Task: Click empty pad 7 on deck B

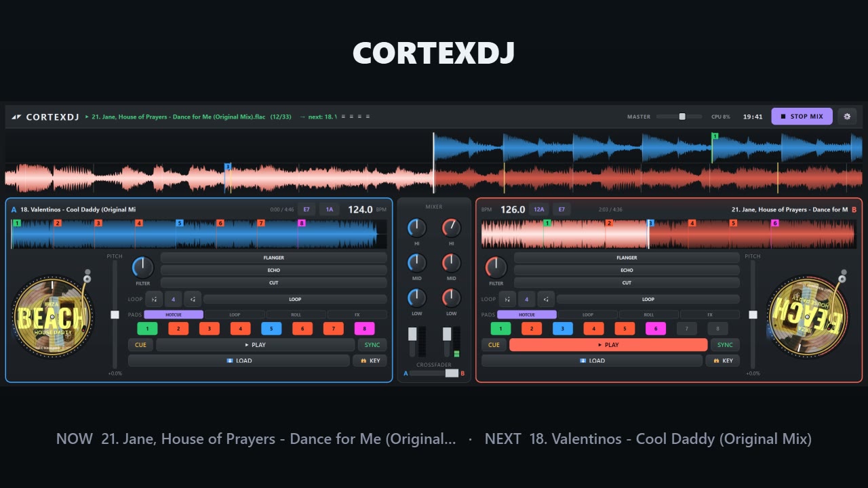Action: click(687, 329)
